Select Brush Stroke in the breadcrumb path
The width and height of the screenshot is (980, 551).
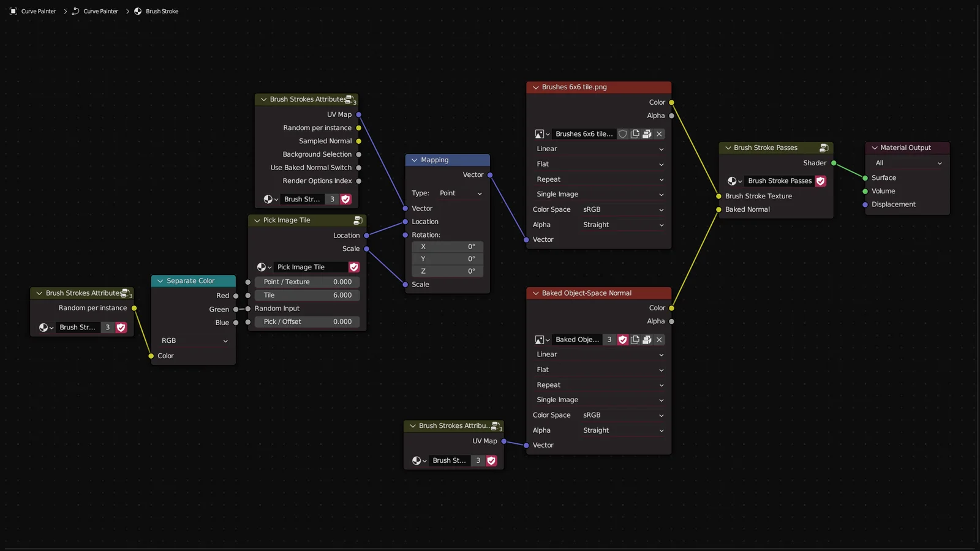coord(162,11)
